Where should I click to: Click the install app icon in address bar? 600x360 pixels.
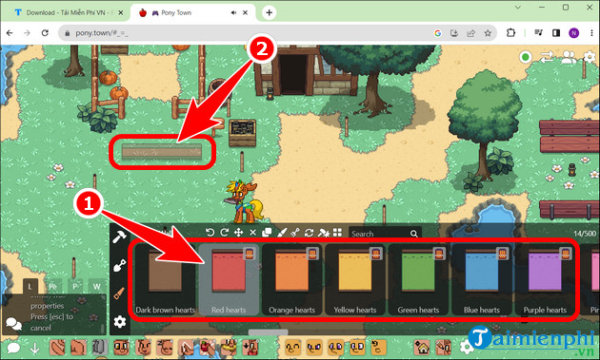coord(454,33)
